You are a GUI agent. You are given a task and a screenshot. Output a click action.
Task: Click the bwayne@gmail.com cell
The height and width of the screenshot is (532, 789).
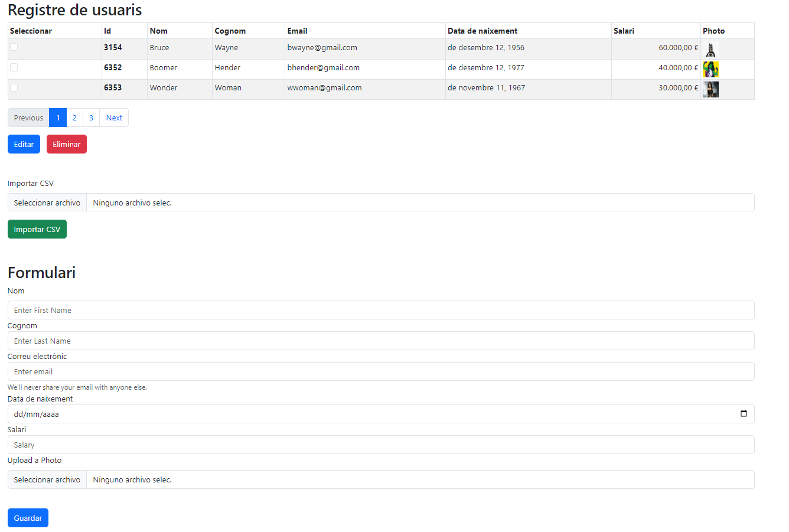(x=365, y=49)
